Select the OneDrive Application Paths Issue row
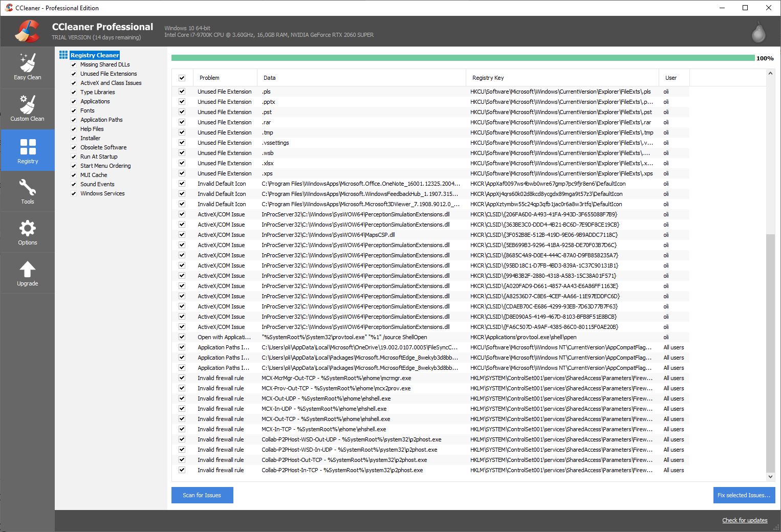This screenshot has width=781, height=532. tap(430, 347)
